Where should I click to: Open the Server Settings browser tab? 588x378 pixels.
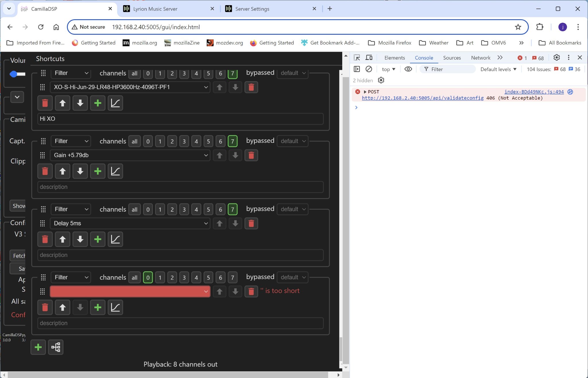click(x=271, y=9)
